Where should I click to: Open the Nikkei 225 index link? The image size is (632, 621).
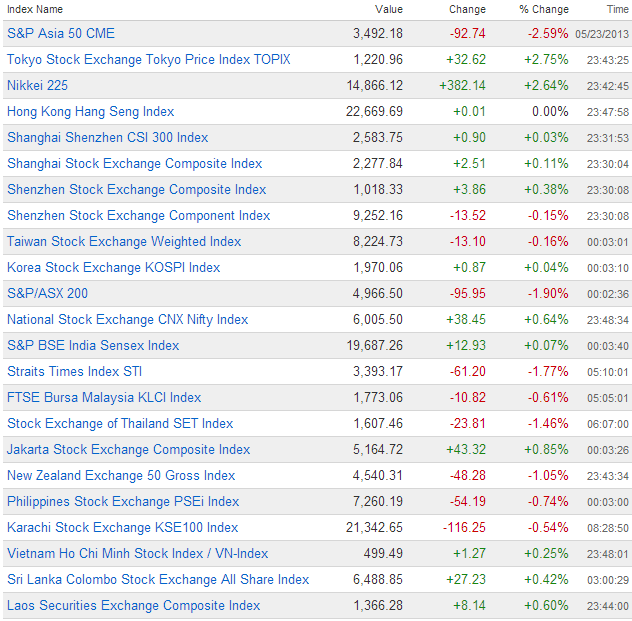point(37,85)
